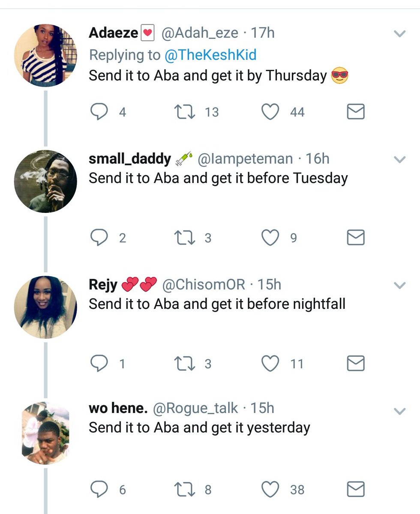The image size is (420, 514).
Task: Open the @TheKeshKid profile link
Action: [x=210, y=55]
